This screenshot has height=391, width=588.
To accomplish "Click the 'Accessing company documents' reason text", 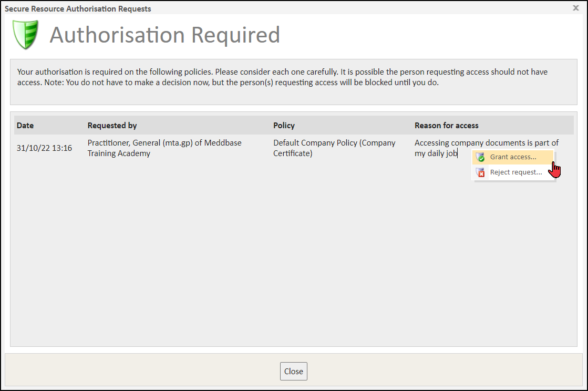I will pos(486,143).
